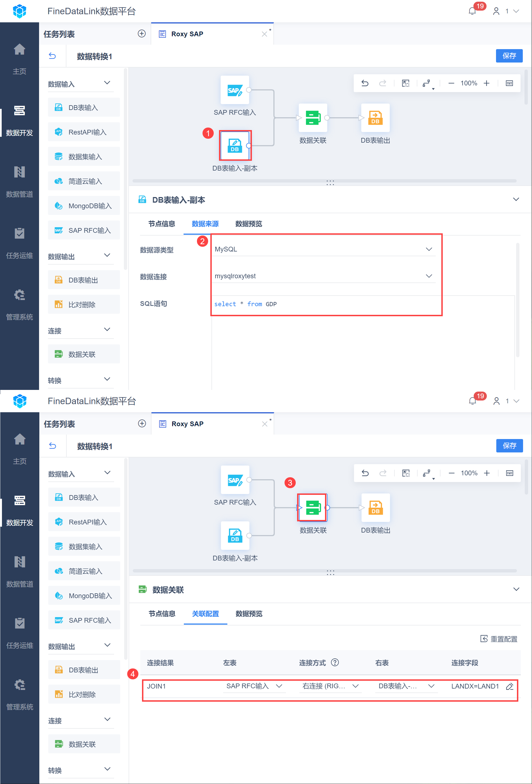Click DB表输出 component in upper screenshot's palette
Image resolution: width=532 pixels, height=784 pixels.
click(x=84, y=280)
